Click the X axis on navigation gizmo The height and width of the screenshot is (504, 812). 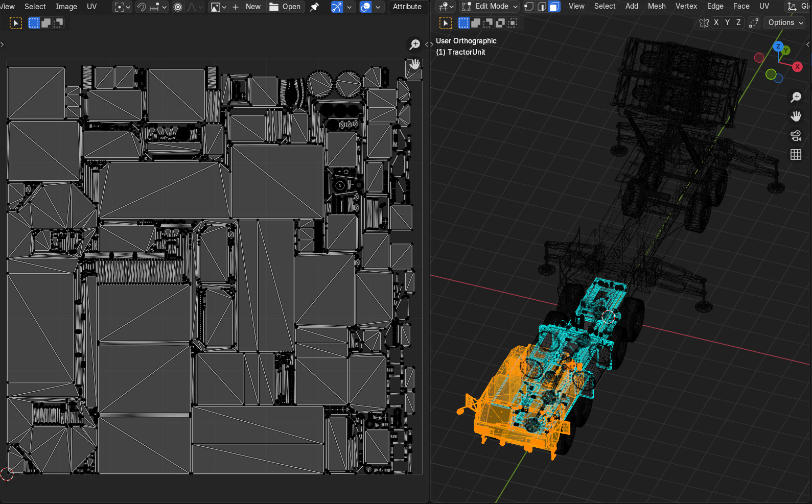point(797,67)
